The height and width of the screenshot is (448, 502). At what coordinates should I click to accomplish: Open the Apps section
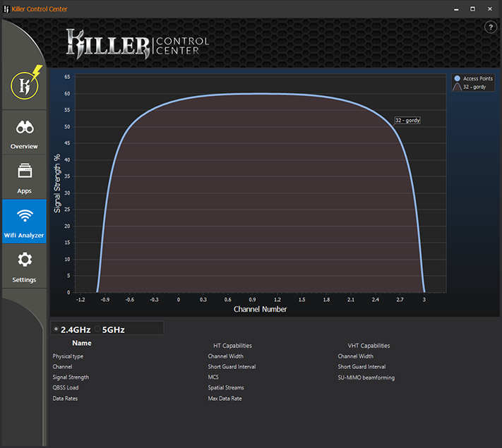(24, 177)
